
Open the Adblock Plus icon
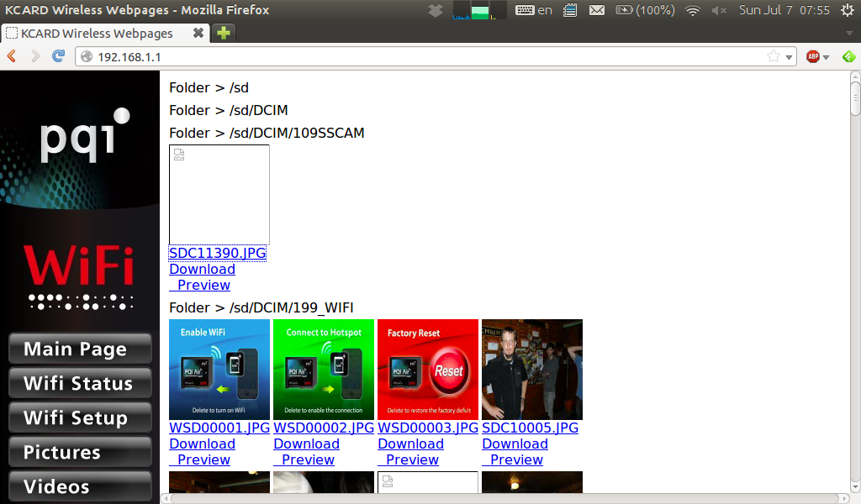(813, 56)
